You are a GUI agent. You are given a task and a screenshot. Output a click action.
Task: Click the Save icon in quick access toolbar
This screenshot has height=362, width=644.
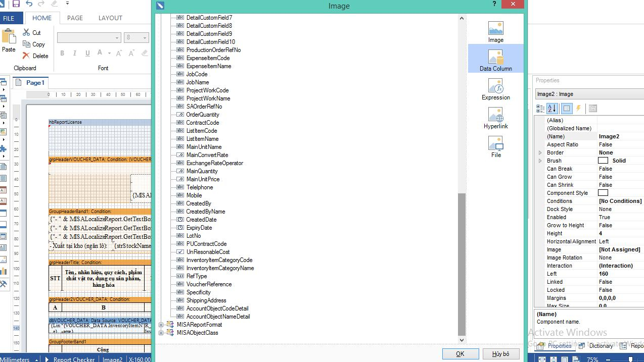click(16, 4)
